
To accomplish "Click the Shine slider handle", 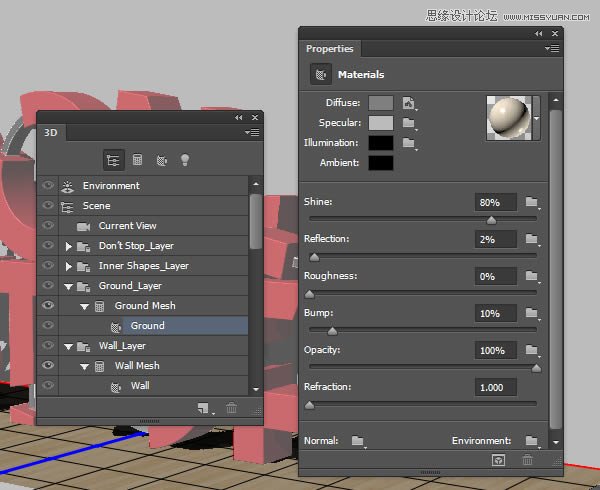I will click(x=491, y=220).
